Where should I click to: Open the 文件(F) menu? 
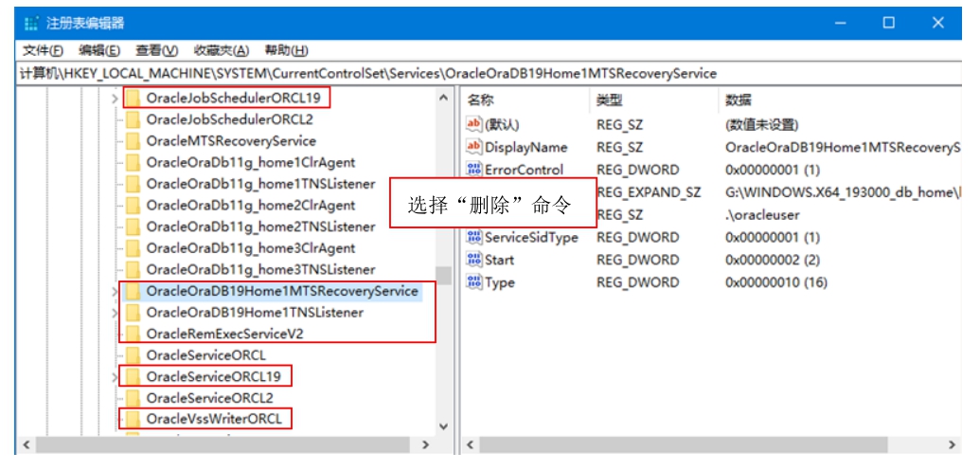point(43,50)
